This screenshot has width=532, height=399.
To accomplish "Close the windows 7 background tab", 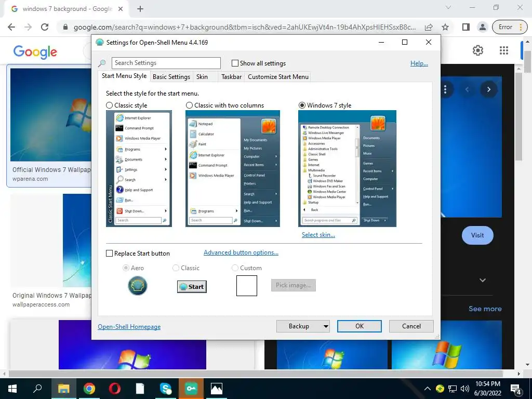I will point(121,9).
